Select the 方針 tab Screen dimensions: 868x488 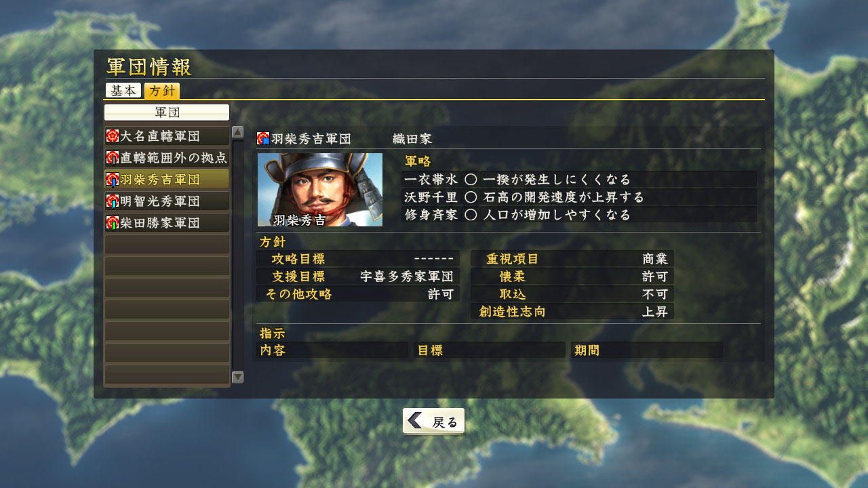(162, 90)
